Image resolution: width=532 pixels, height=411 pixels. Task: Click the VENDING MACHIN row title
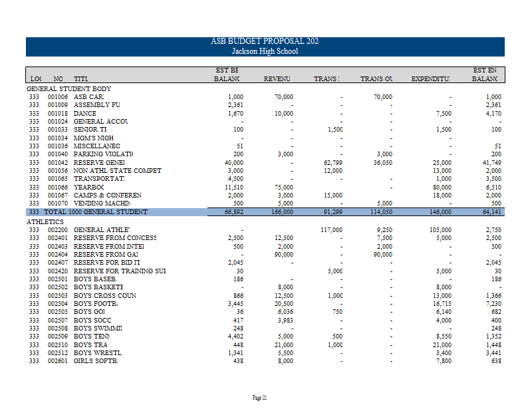102,204
